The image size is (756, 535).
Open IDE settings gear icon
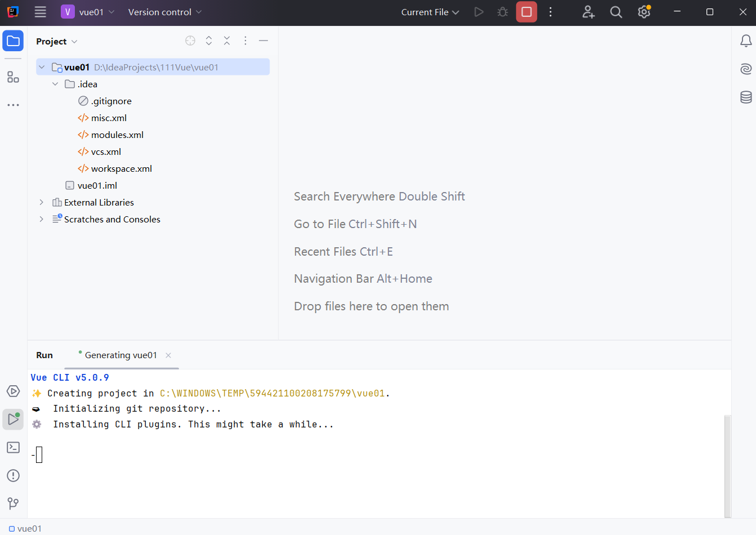point(644,12)
